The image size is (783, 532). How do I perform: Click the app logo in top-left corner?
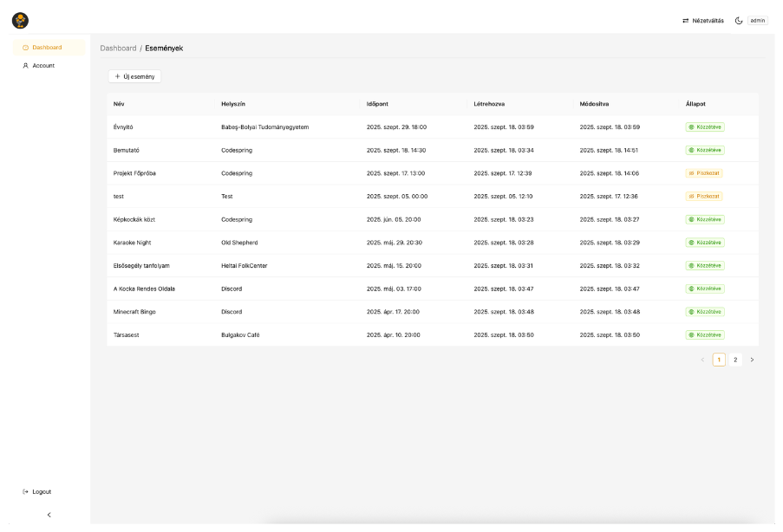click(20, 20)
